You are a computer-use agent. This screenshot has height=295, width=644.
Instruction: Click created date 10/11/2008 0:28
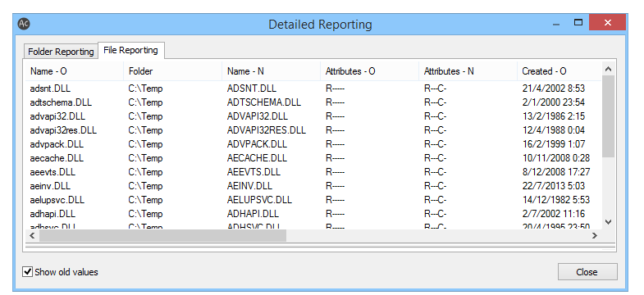click(x=556, y=158)
